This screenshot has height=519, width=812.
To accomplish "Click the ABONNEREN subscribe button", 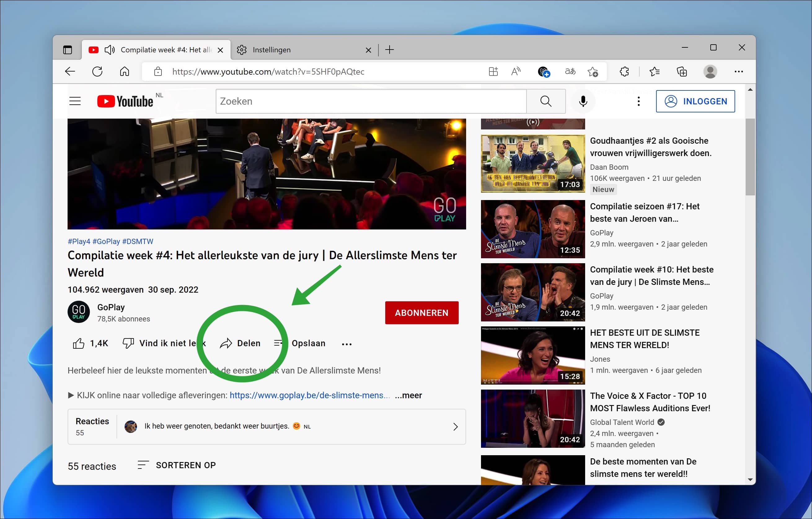I will click(x=421, y=312).
